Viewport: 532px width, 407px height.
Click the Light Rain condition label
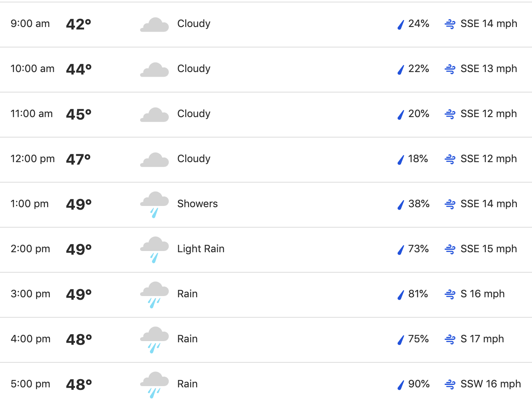click(201, 249)
